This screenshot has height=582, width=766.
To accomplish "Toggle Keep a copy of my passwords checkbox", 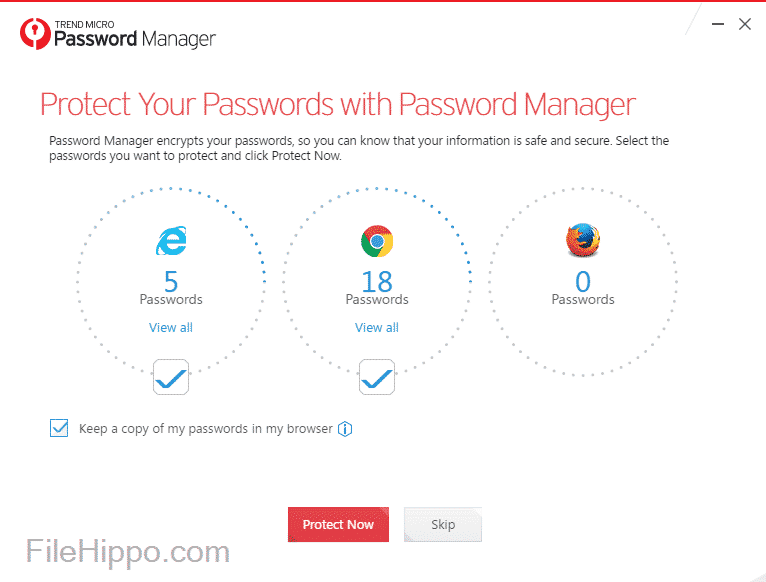I will click(58, 428).
